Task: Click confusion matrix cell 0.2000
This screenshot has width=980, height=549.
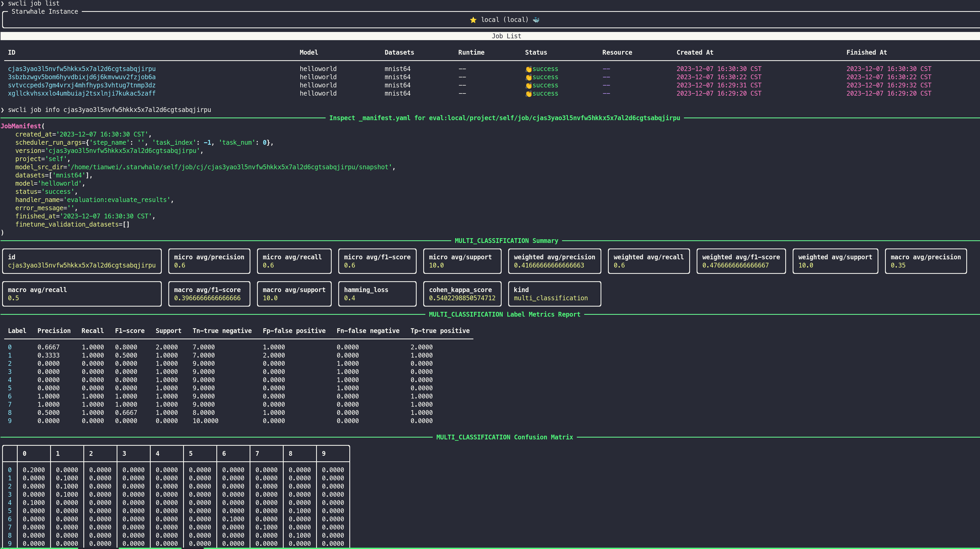Action: click(34, 470)
